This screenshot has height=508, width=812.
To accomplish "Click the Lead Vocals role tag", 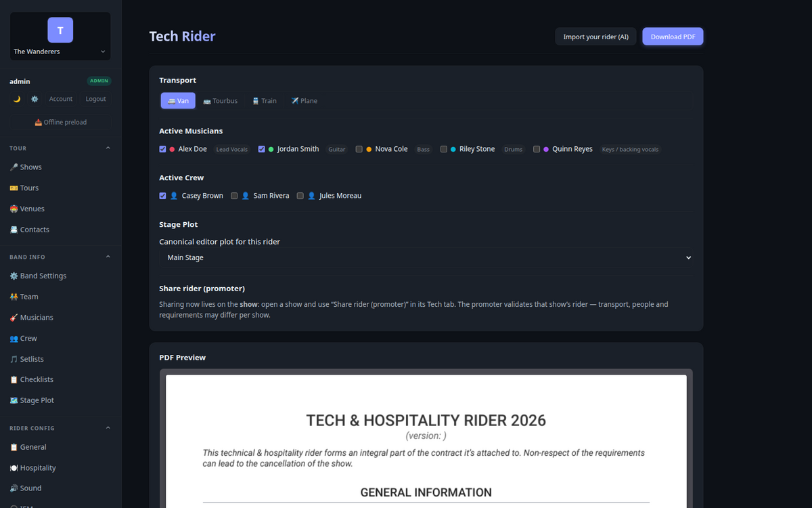I will tap(232, 149).
